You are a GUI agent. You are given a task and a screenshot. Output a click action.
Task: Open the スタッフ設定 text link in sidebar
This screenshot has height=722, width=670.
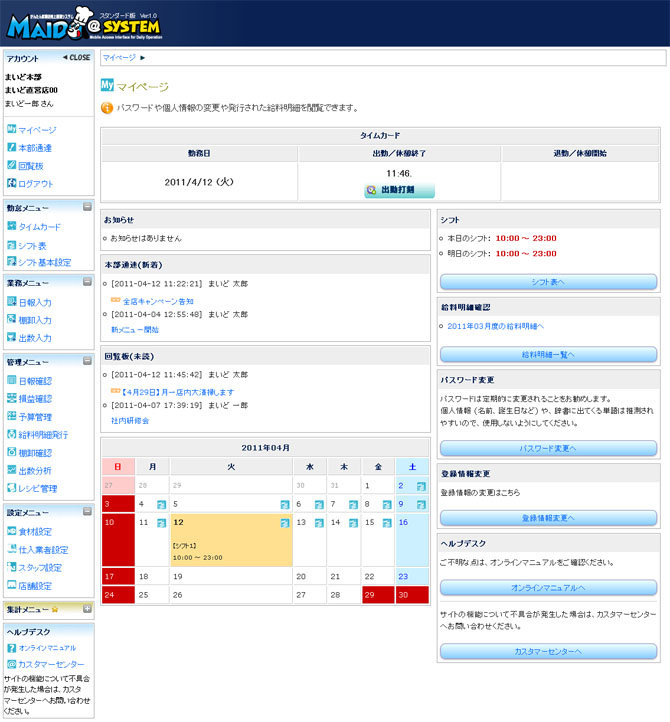40,568
